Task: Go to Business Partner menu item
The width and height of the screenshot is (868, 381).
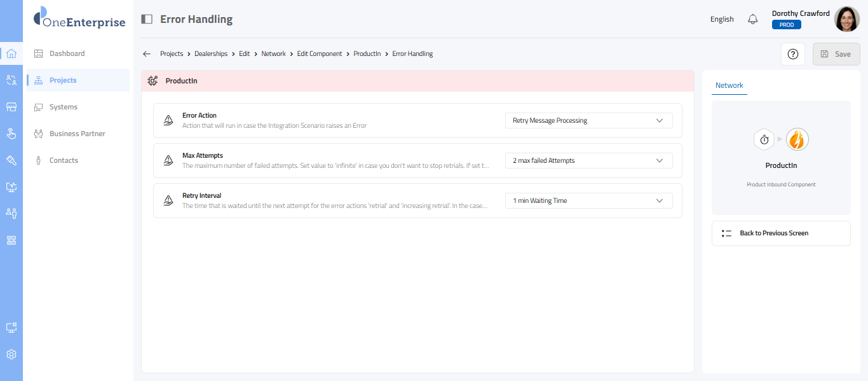Action: click(x=77, y=134)
